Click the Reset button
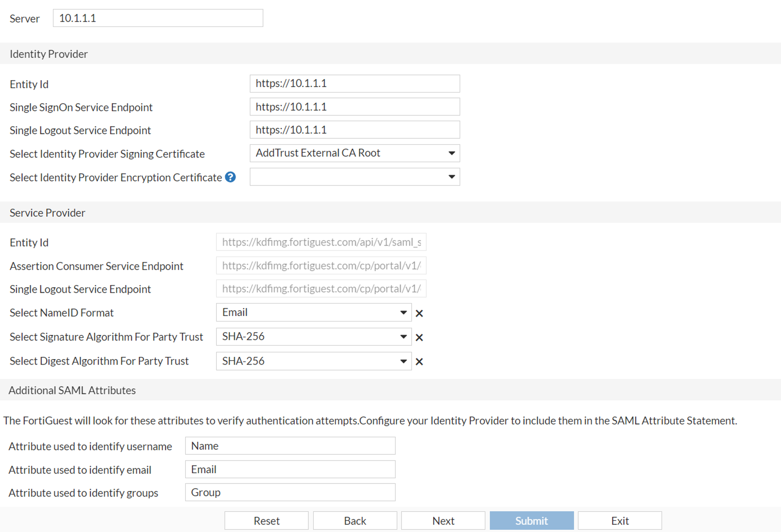This screenshot has width=781, height=532. [266, 520]
